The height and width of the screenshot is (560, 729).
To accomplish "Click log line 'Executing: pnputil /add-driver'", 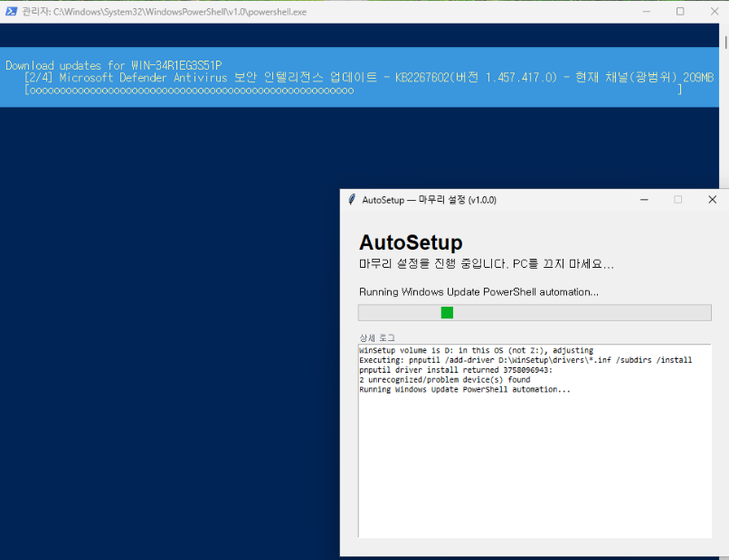I will coord(525,360).
